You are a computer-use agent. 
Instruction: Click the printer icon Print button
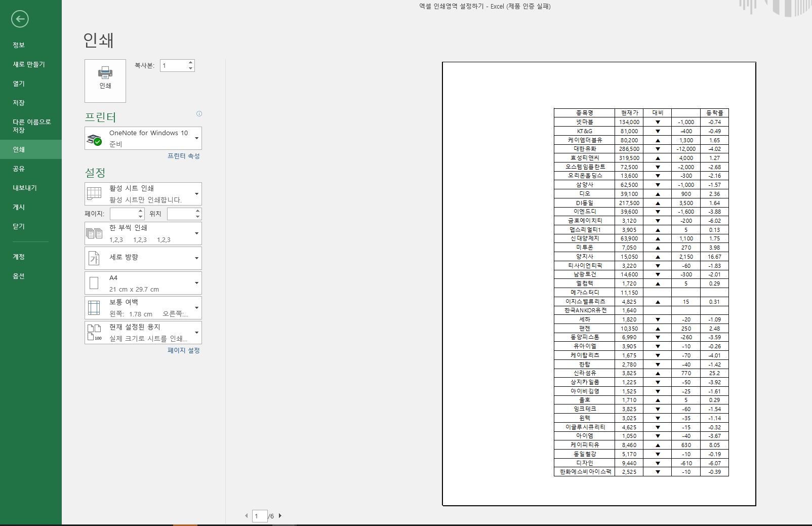(x=105, y=81)
